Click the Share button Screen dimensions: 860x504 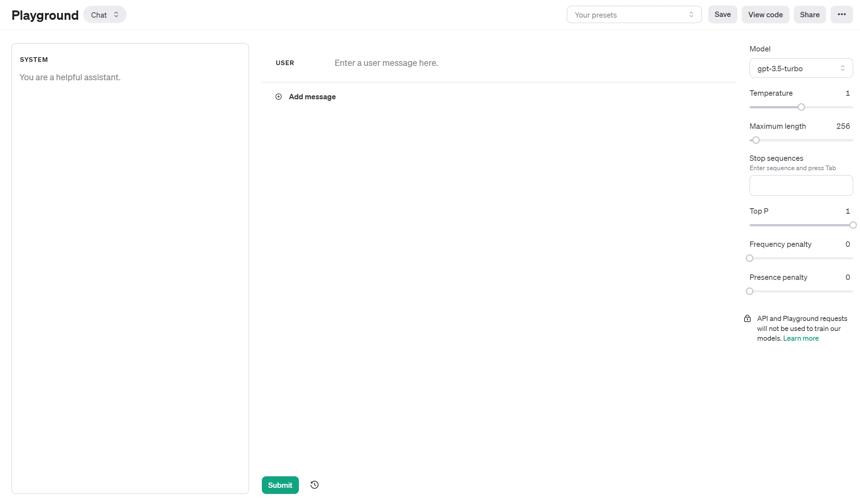point(810,14)
